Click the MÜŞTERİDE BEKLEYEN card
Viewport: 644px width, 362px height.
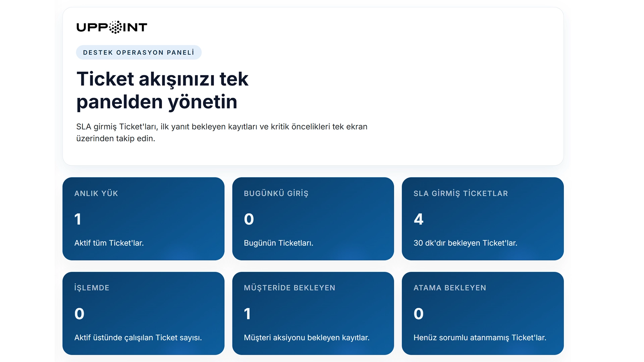313,313
